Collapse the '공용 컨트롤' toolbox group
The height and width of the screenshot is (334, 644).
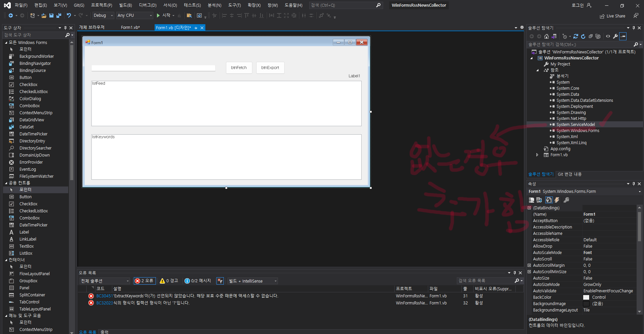pyautogui.click(x=6, y=183)
